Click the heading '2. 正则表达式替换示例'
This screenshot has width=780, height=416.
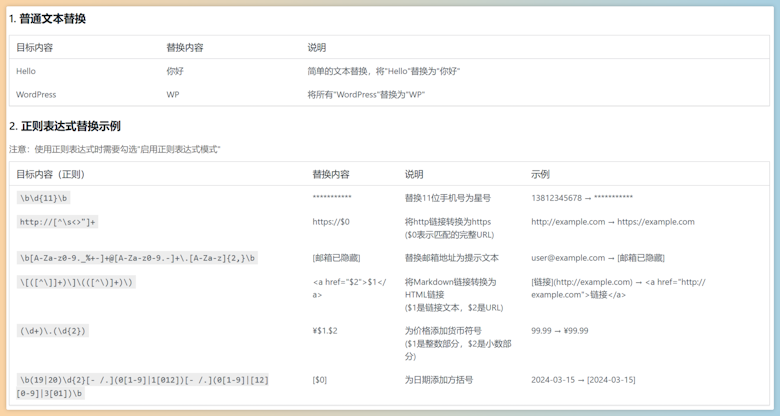(x=65, y=126)
